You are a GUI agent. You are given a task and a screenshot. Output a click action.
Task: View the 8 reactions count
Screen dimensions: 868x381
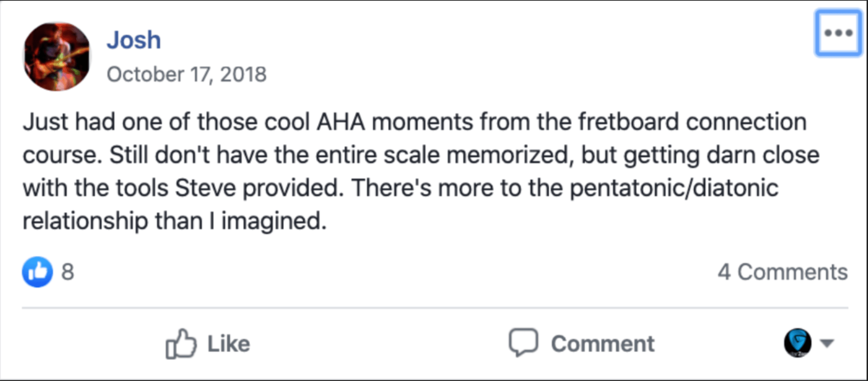[68, 272]
